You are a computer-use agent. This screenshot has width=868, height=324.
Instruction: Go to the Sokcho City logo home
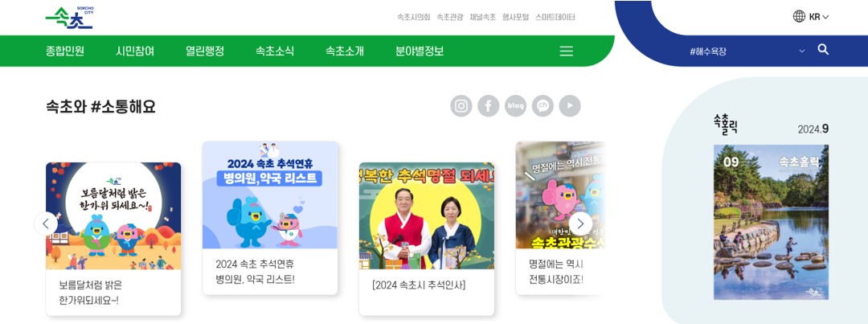68,18
